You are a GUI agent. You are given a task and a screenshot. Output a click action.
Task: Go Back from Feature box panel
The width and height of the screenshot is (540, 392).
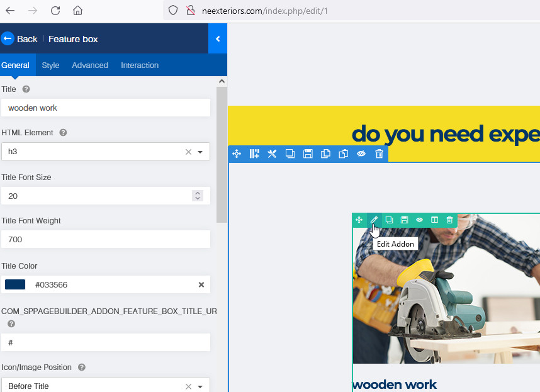[x=20, y=39]
